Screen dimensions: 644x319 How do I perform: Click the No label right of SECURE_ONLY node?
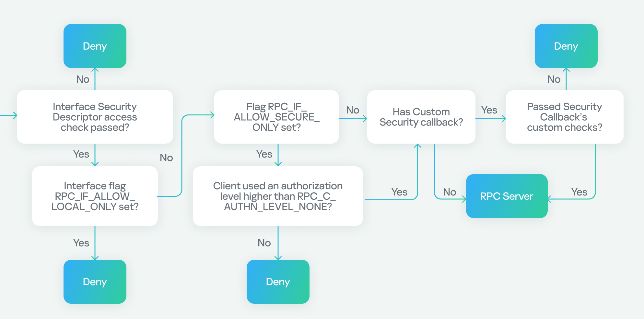pos(353,110)
